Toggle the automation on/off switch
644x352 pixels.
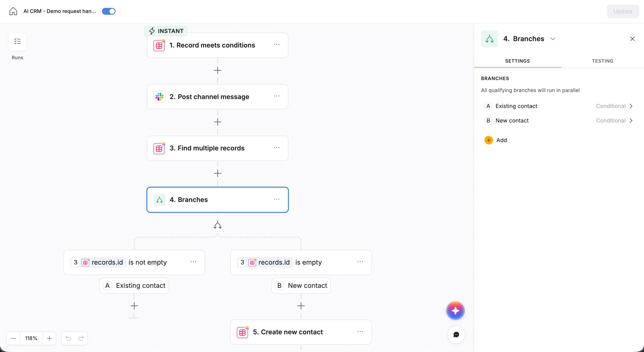coord(109,11)
